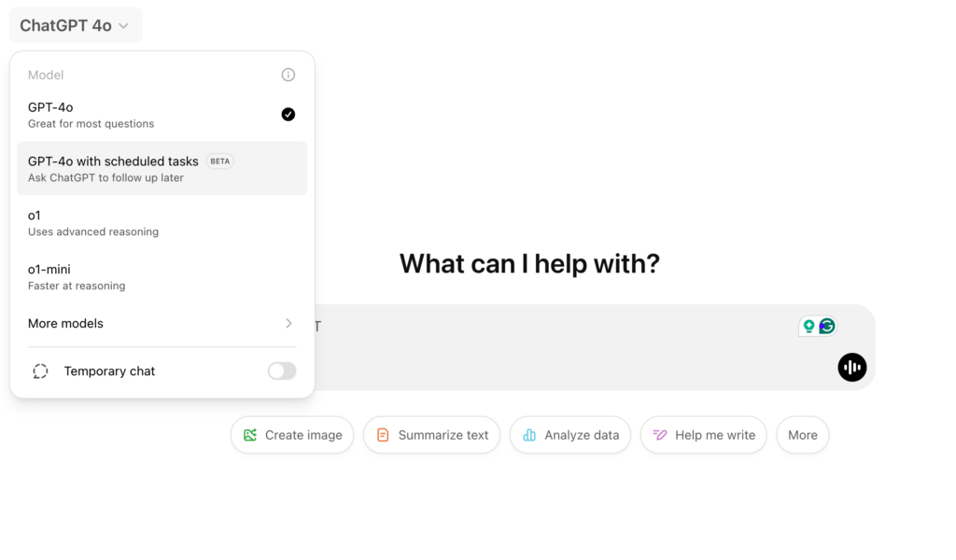The width and height of the screenshot is (956, 560).
Task: Open the More suggestions button
Action: (x=802, y=434)
